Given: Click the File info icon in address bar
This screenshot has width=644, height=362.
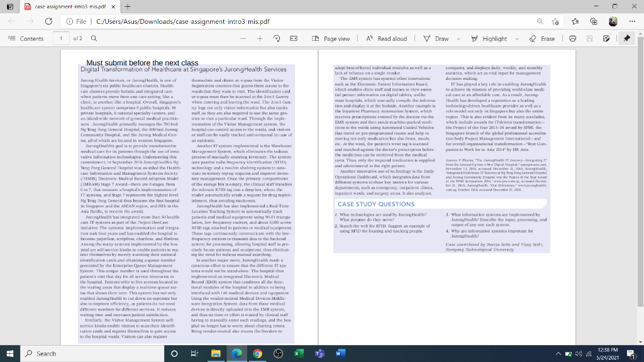Looking at the screenshot, I should (x=76, y=21).
